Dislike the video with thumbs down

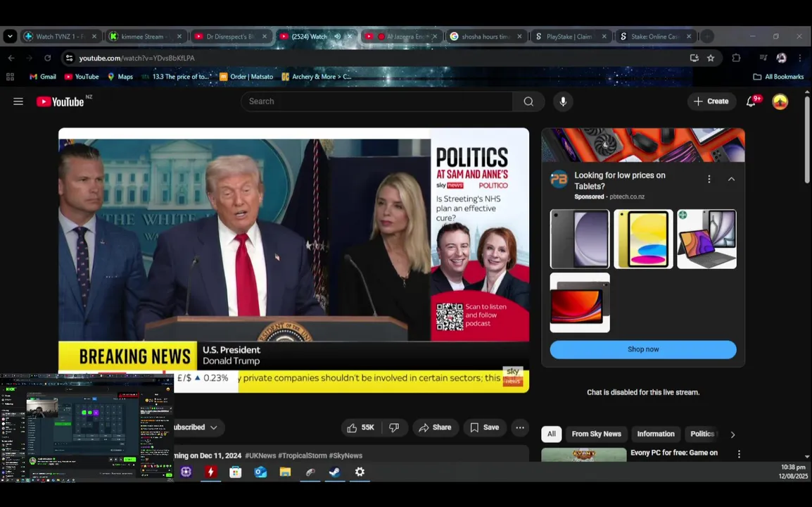[394, 427]
